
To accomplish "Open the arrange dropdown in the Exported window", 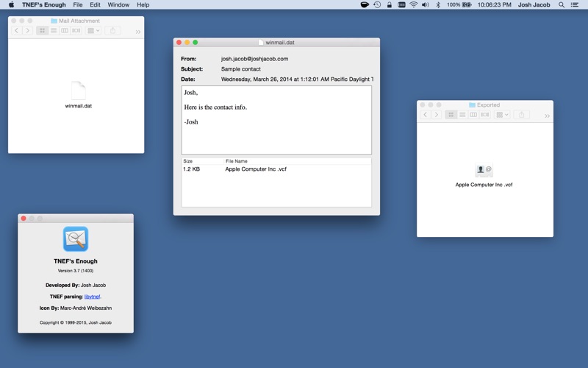I will 502,115.
